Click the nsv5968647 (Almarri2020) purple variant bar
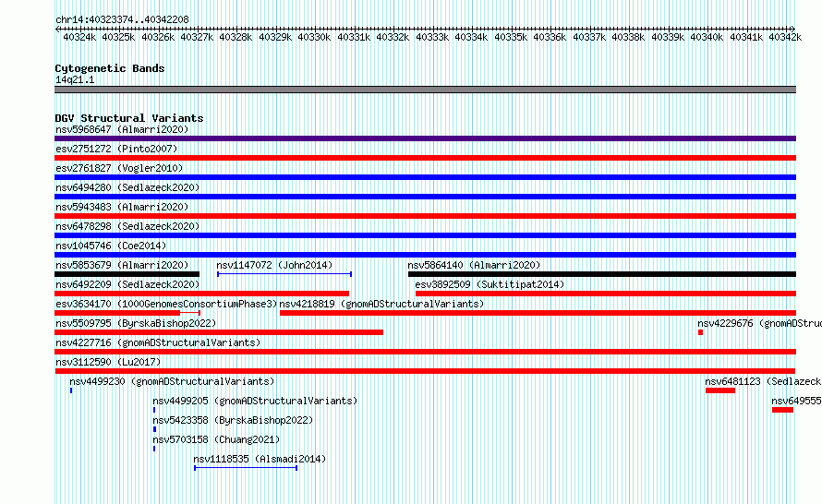Screen dimensions: 822x504 [425, 138]
